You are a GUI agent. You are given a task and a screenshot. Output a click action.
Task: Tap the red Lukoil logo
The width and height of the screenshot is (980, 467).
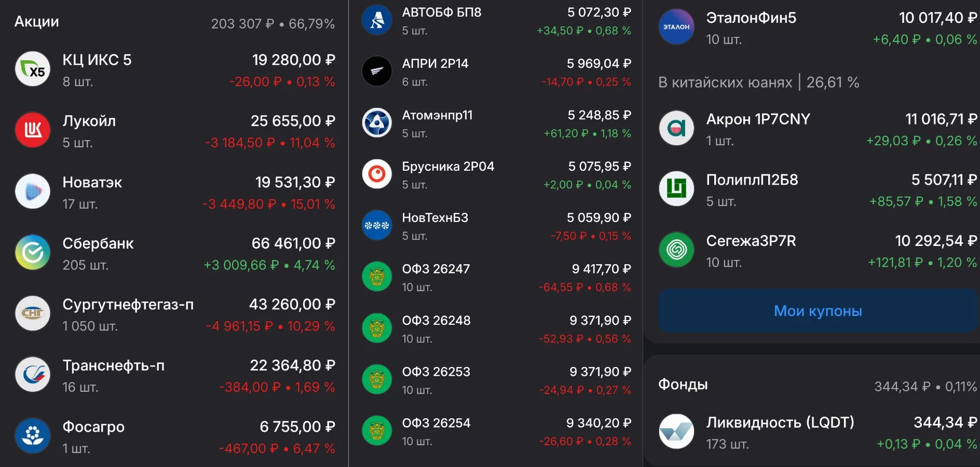[33, 130]
